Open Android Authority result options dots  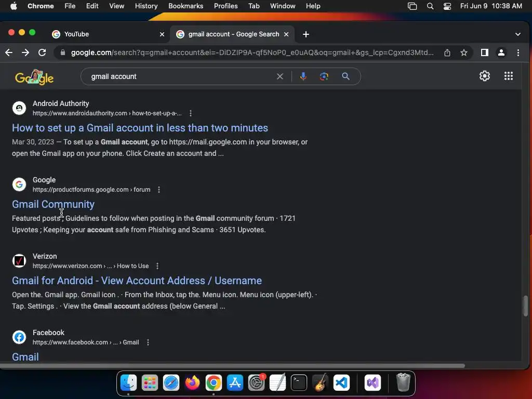[191, 113]
